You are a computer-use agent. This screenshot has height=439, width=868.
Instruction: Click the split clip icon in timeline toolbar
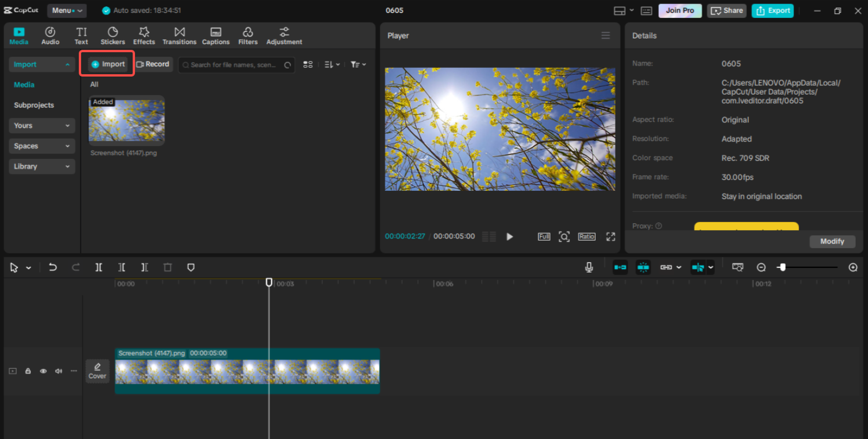tap(99, 267)
